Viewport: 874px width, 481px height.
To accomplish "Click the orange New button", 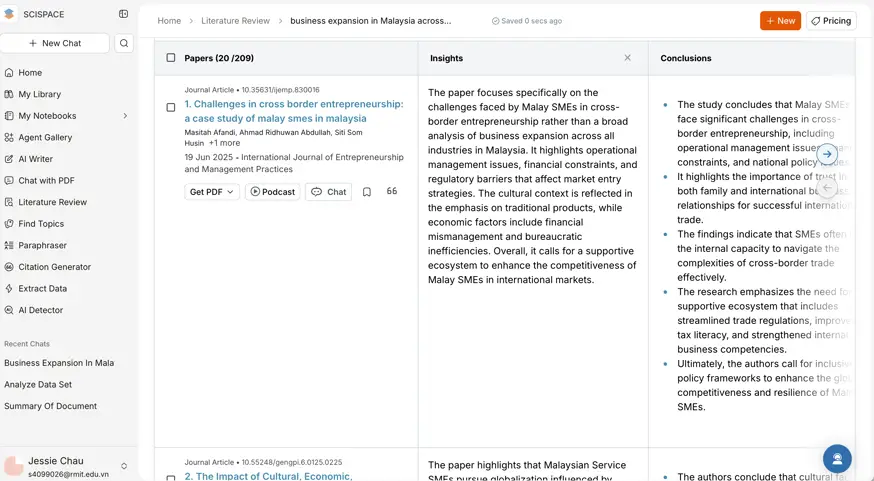I will [780, 21].
